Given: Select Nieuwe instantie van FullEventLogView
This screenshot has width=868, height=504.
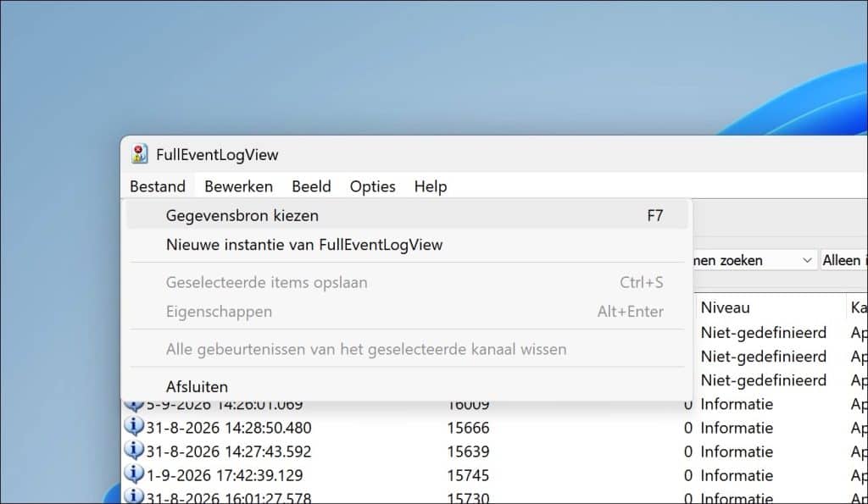Looking at the screenshot, I should pos(407,245).
